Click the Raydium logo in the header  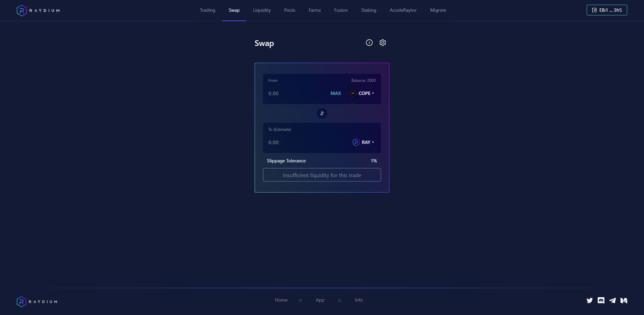click(x=38, y=10)
